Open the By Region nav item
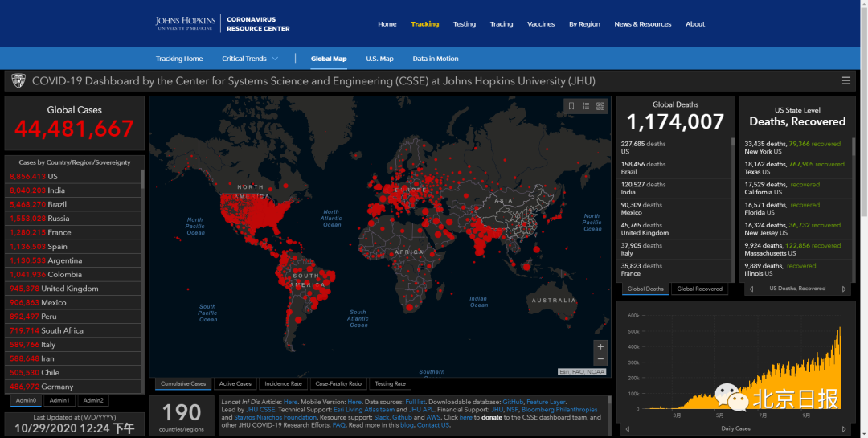 click(584, 24)
